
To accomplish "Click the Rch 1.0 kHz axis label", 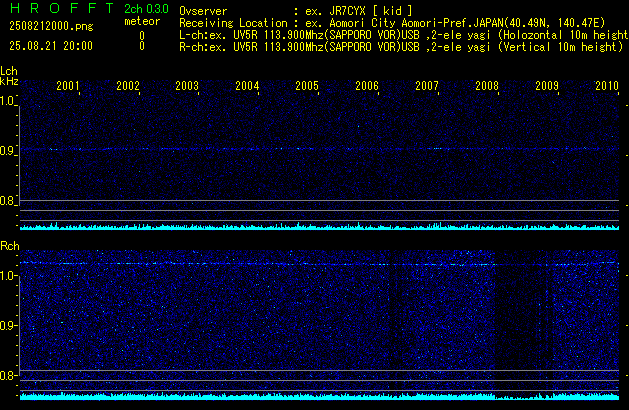I will [x=7, y=276].
